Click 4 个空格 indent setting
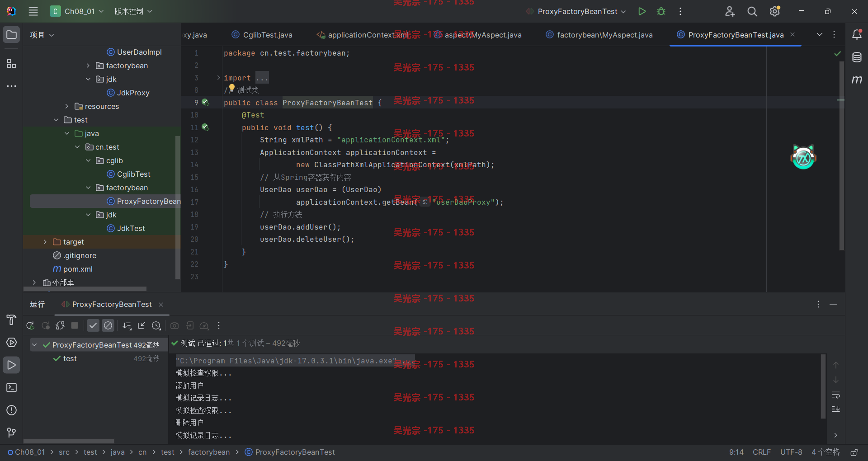 [826, 452]
